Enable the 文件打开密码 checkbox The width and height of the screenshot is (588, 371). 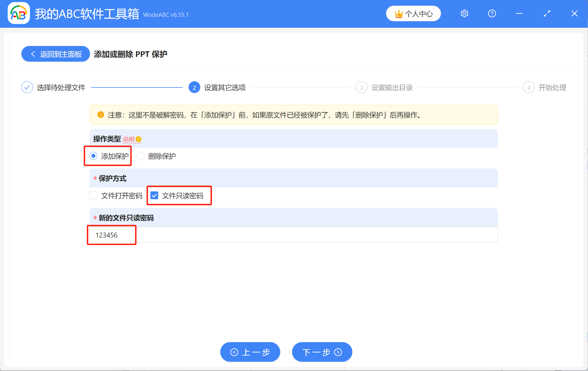pos(93,196)
